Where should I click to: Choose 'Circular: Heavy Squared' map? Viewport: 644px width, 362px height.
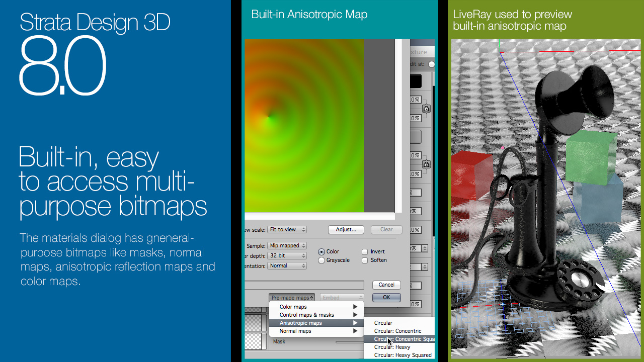click(x=399, y=355)
